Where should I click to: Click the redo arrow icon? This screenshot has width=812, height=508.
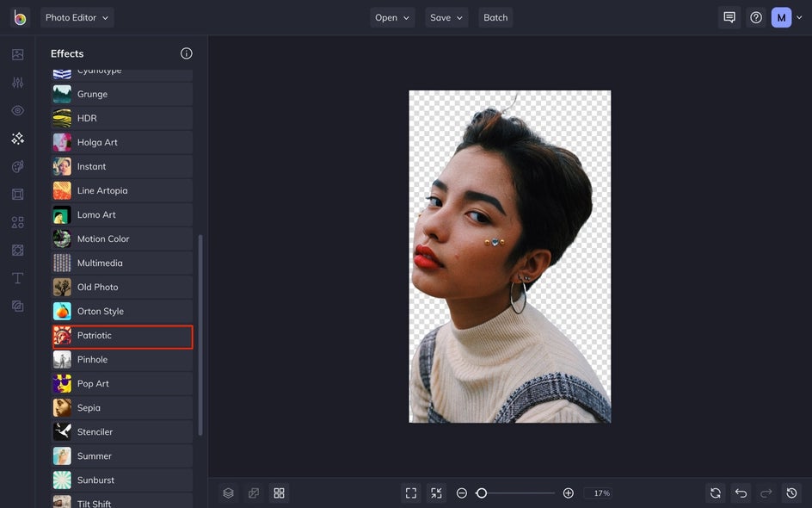pyautogui.click(x=766, y=493)
